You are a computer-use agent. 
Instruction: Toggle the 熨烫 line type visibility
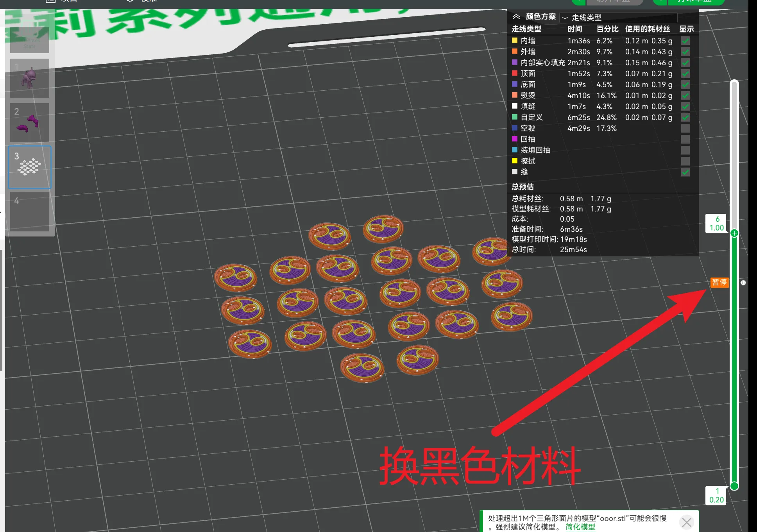coord(685,95)
